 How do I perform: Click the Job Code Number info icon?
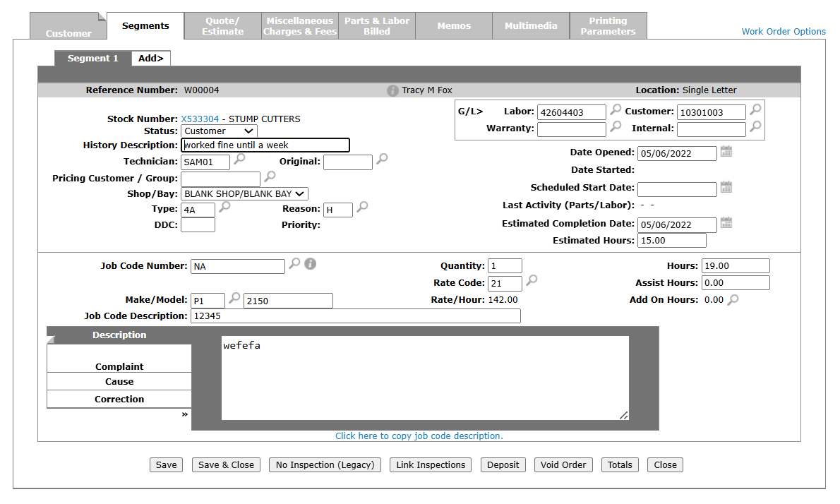pos(310,264)
